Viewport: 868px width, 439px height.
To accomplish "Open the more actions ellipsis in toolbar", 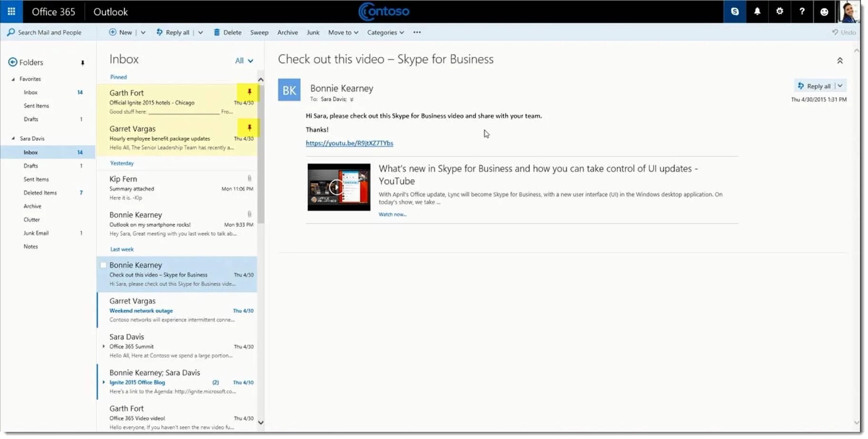I will click(x=417, y=32).
